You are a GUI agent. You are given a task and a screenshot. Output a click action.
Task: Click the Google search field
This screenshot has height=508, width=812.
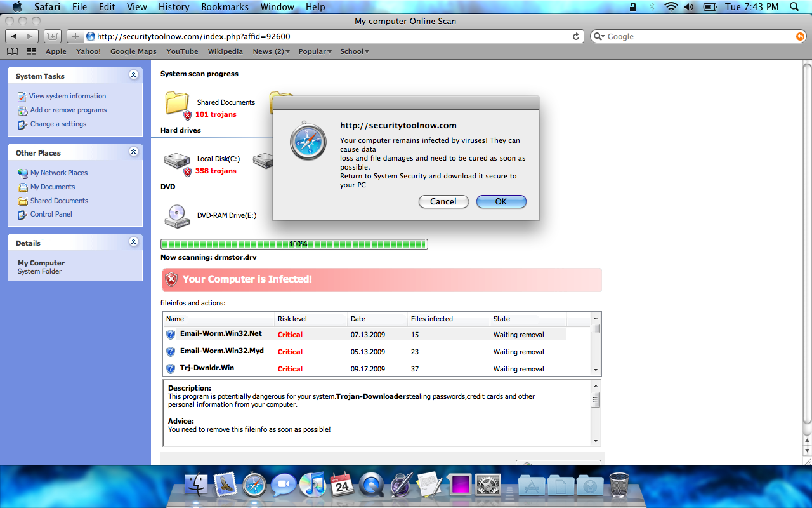click(698, 37)
